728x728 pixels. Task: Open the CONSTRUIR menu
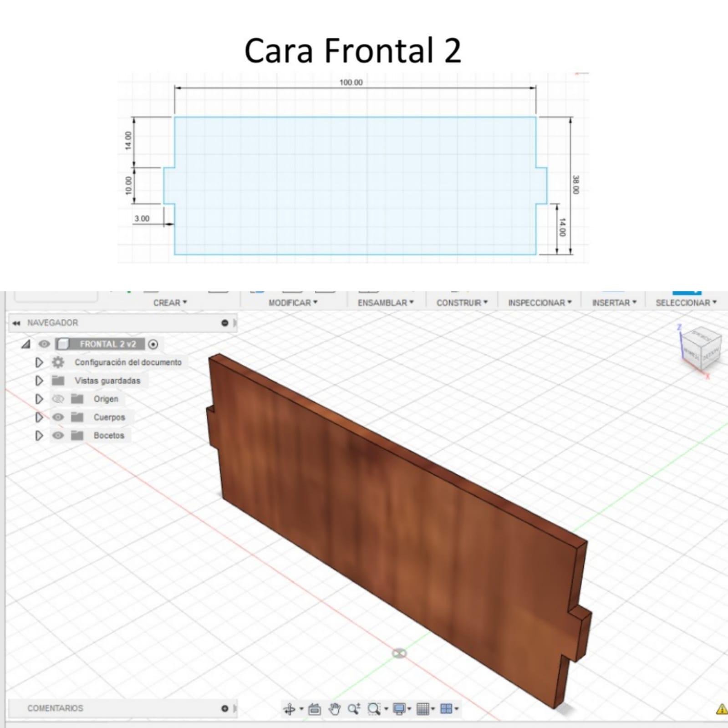coord(462,303)
